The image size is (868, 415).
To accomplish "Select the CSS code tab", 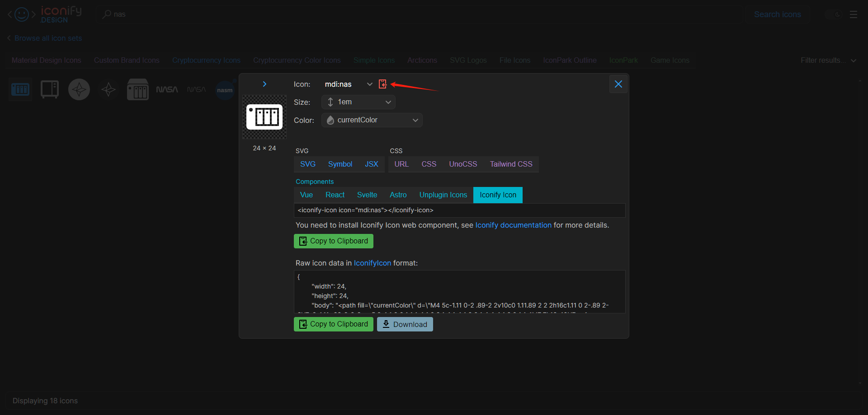I will click(429, 164).
